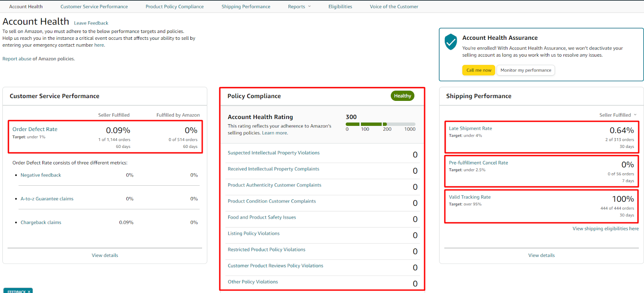Open the Pre-fulfillment Cancel Rate link

point(479,163)
